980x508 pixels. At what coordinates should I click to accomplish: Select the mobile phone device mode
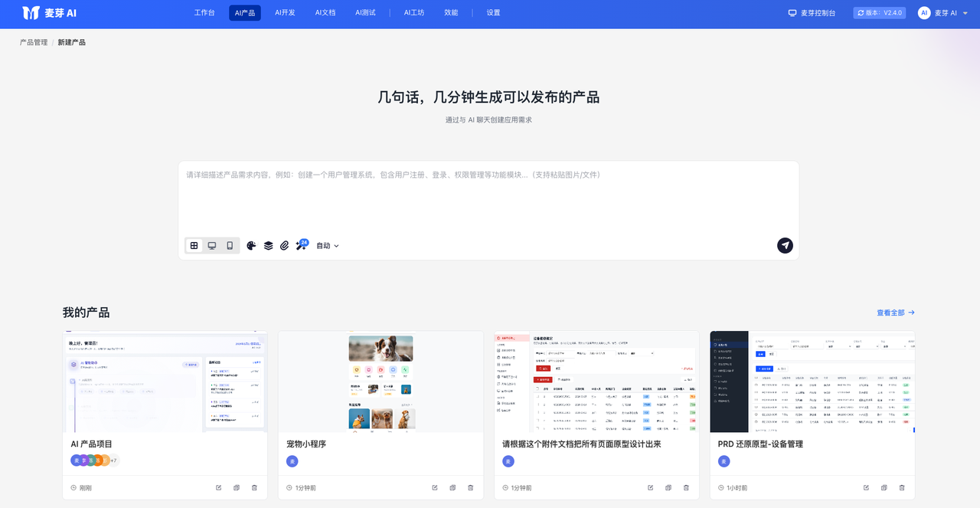pos(230,245)
